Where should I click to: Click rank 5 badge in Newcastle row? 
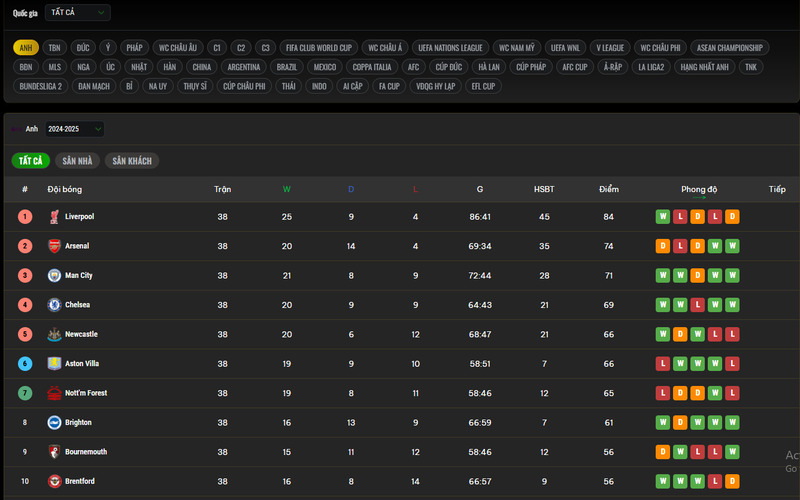(25, 334)
